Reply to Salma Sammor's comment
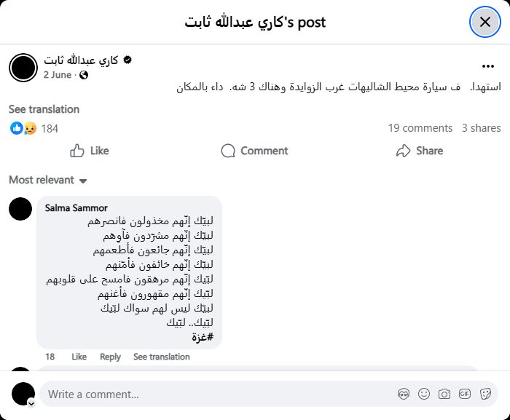Image resolution: width=510 pixels, height=420 pixels. tap(110, 357)
